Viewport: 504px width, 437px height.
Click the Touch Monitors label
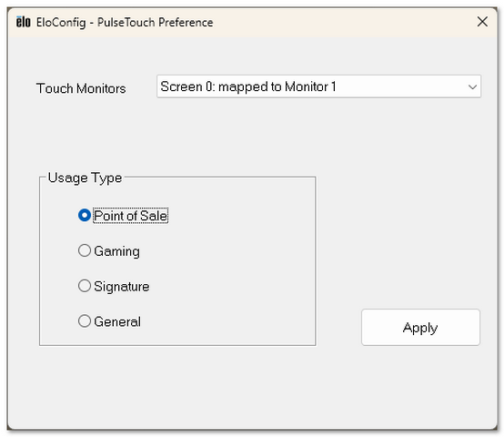pyautogui.click(x=81, y=88)
